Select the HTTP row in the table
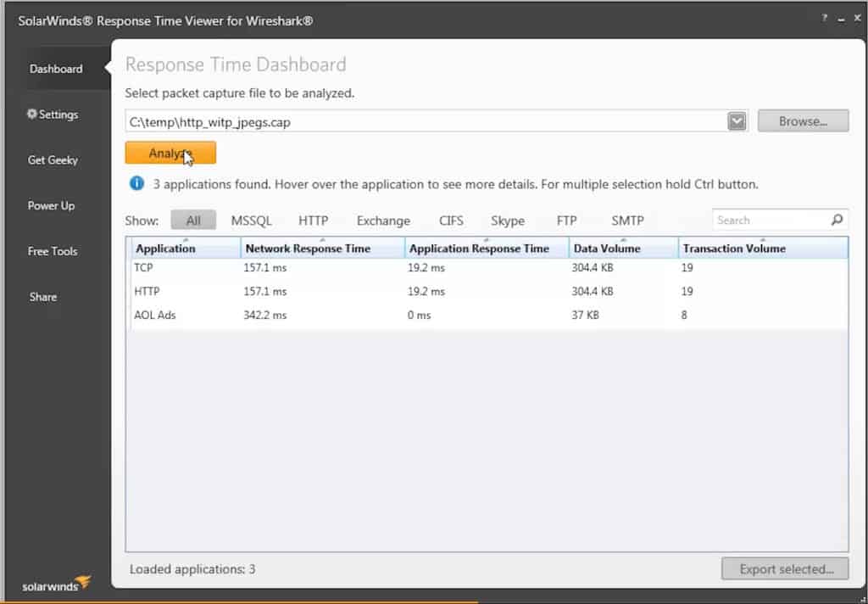Screen dimensions: 868x604 click(x=489, y=292)
